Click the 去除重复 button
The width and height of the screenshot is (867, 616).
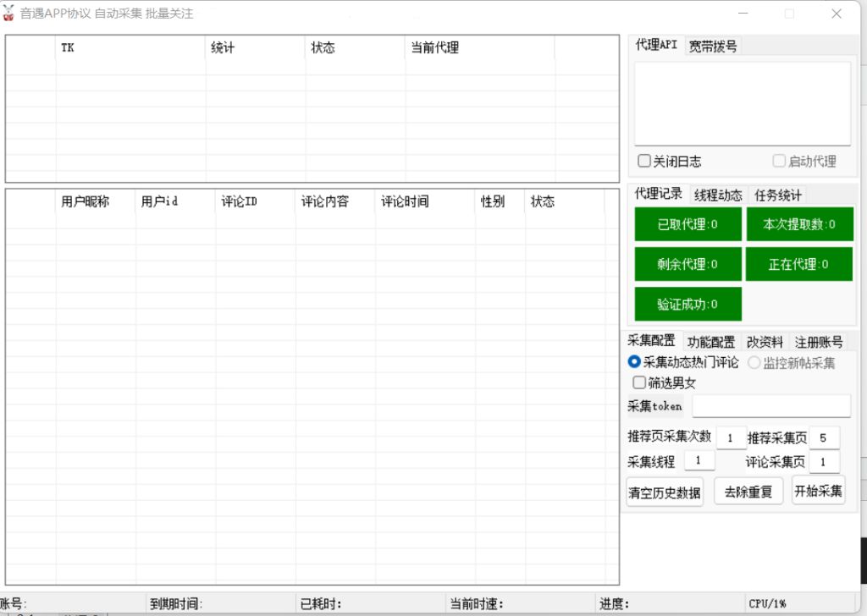(x=748, y=492)
